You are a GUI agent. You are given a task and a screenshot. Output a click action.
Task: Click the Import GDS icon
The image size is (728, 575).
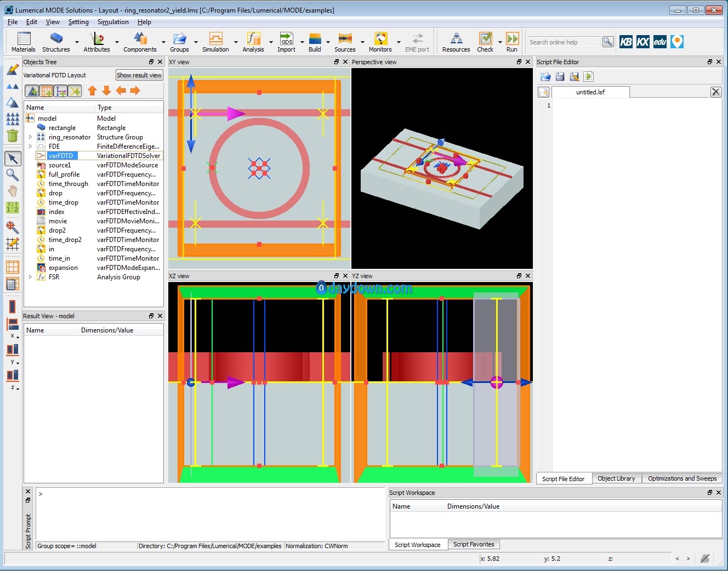pyautogui.click(x=286, y=38)
